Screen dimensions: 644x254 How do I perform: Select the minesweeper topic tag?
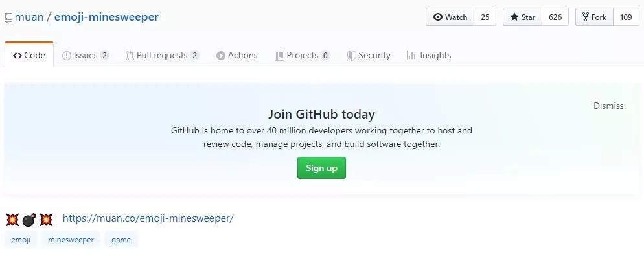[71, 240]
